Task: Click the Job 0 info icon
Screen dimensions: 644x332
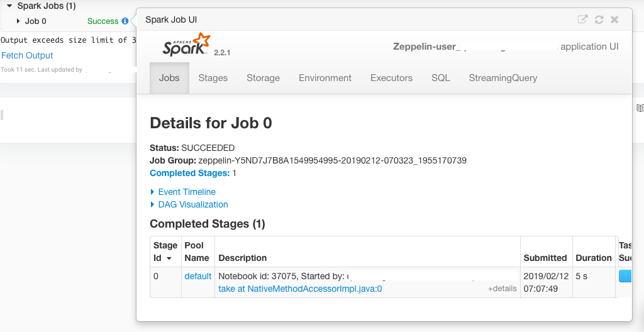Action: click(x=125, y=21)
